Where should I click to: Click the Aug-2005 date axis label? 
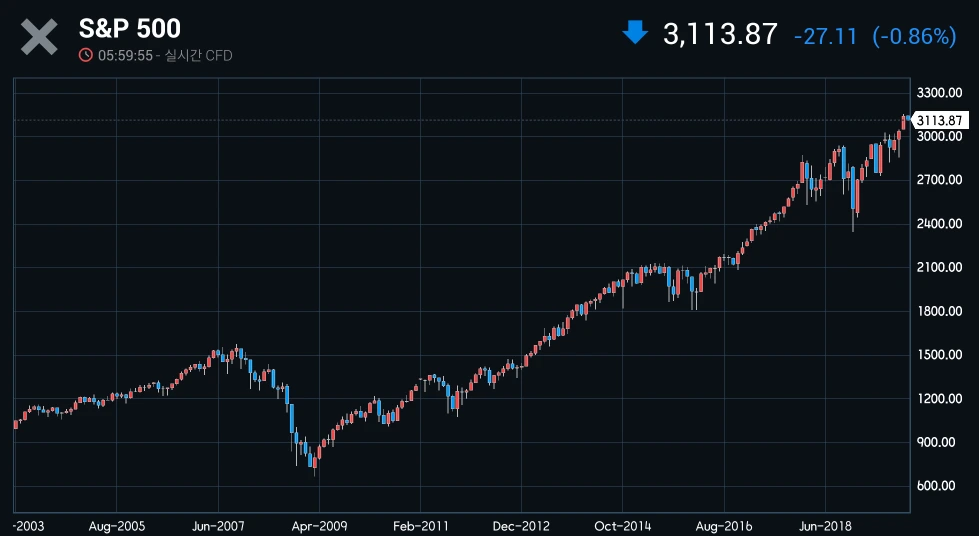117,526
